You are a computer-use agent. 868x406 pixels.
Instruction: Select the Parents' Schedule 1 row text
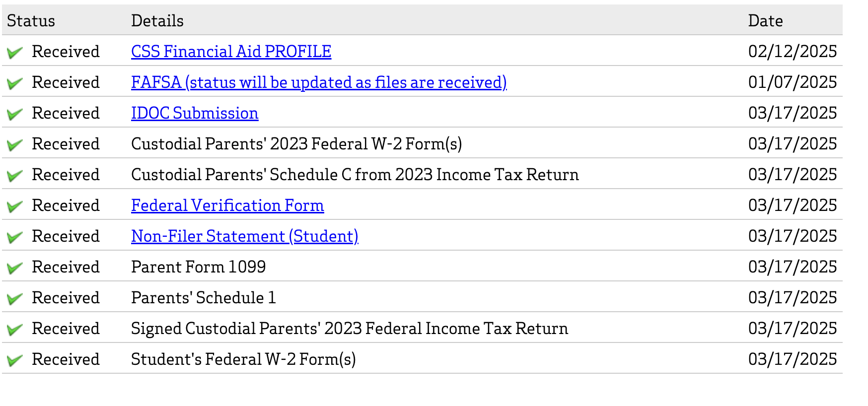pos(203,298)
